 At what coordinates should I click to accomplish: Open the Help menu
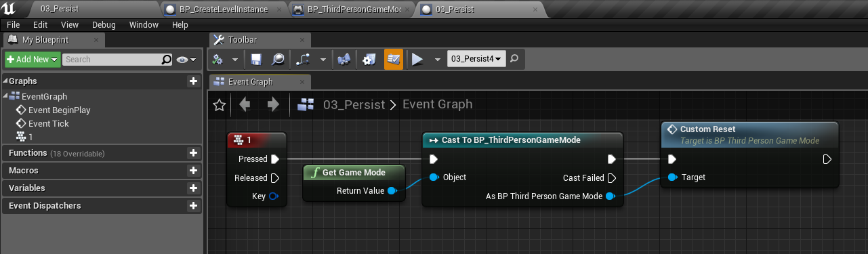pos(180,24)
